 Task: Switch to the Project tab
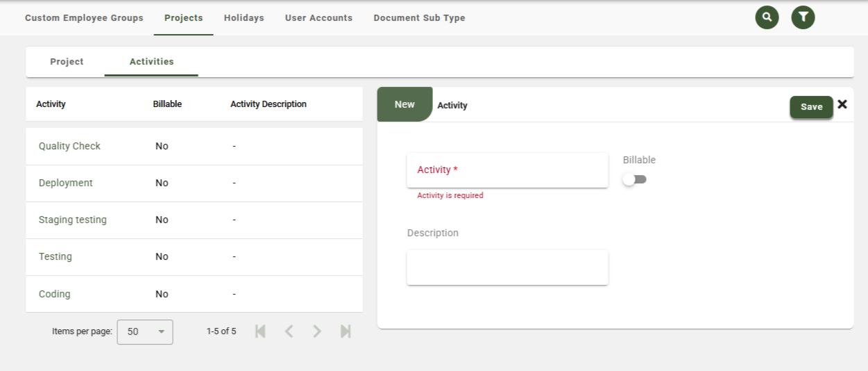67,62
